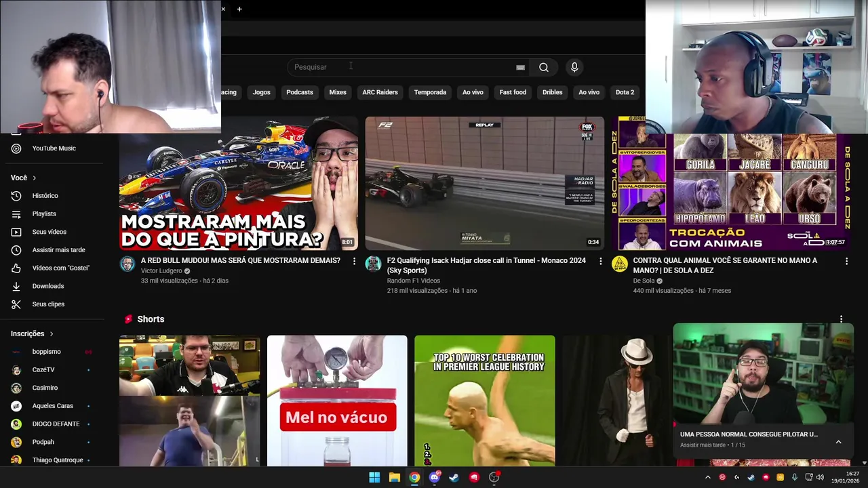Open Victor Ludgero channel avatar
The image size is (868, 488).
(127, 264)
